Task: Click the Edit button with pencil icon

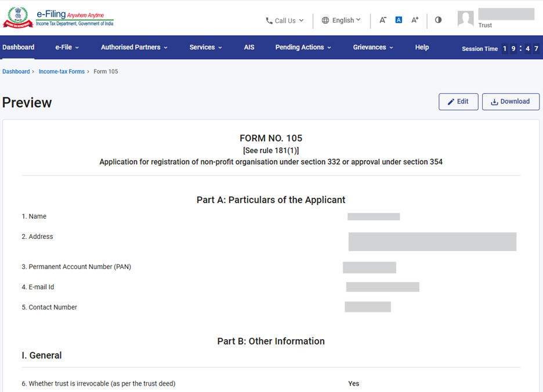Action: 458,101
